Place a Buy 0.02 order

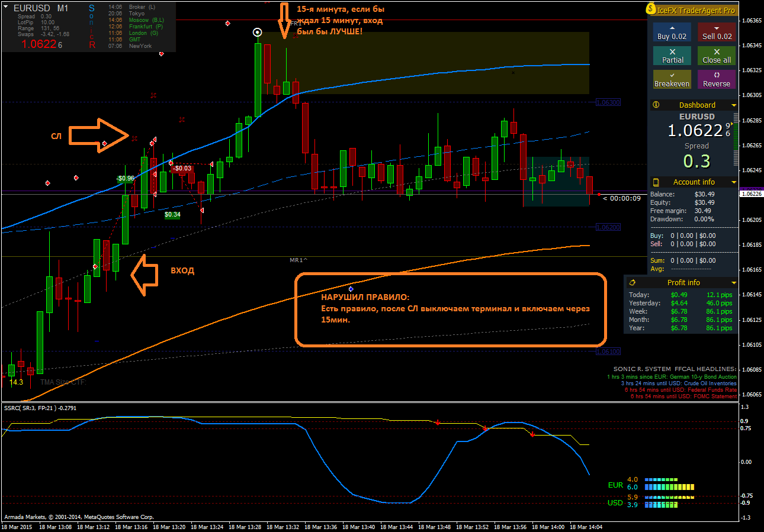(672, 32)
